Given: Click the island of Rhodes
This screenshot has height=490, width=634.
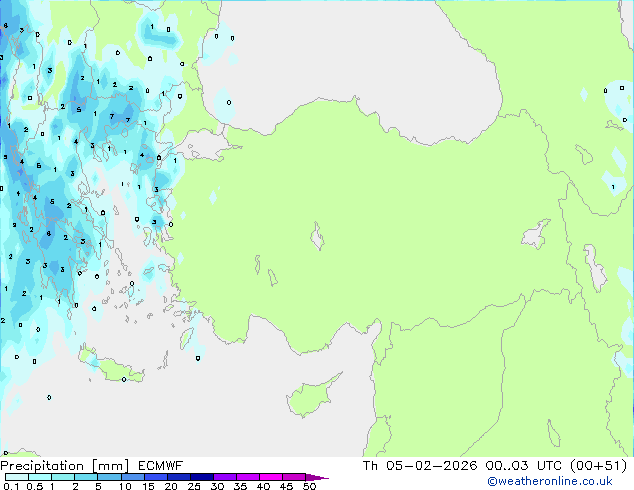Looking at the screenshot, I should (186, 340).
